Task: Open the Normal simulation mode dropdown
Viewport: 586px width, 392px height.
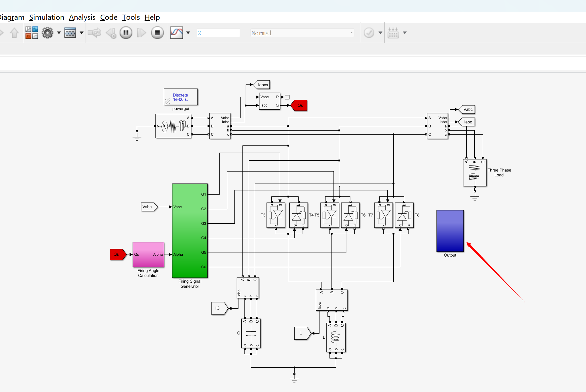Action: [302, 33]
